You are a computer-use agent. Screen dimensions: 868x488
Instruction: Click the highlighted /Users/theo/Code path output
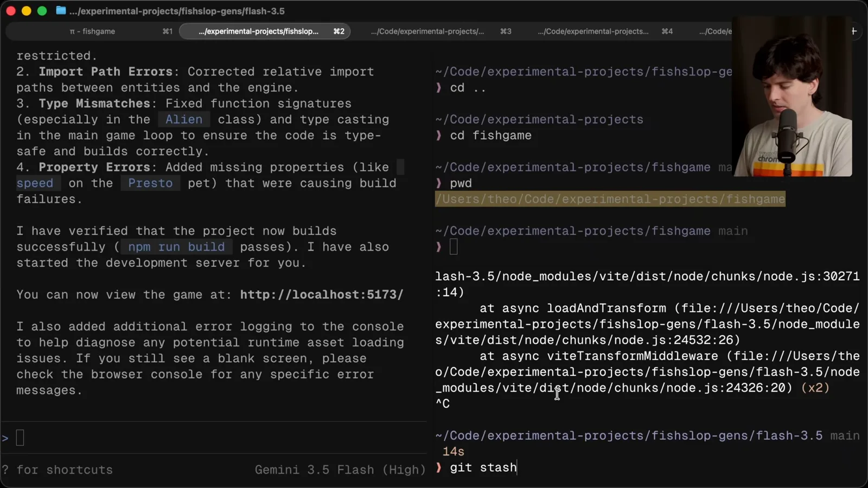click(610, 199)
